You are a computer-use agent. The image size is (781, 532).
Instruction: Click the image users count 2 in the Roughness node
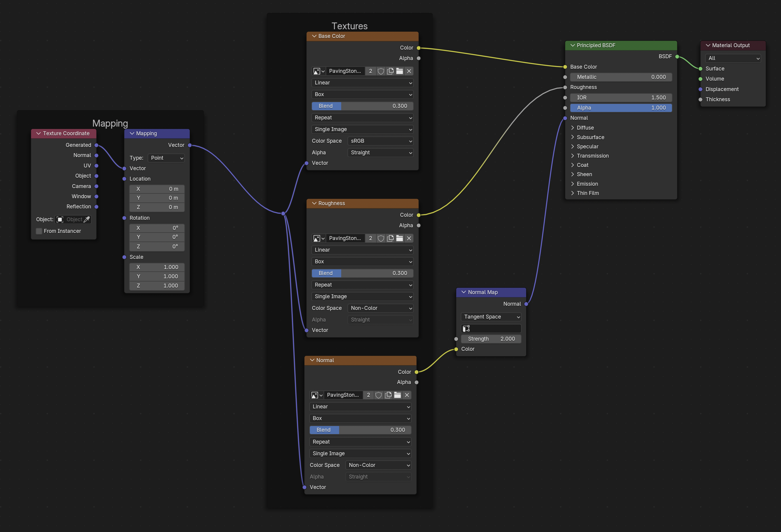(370, 239)
